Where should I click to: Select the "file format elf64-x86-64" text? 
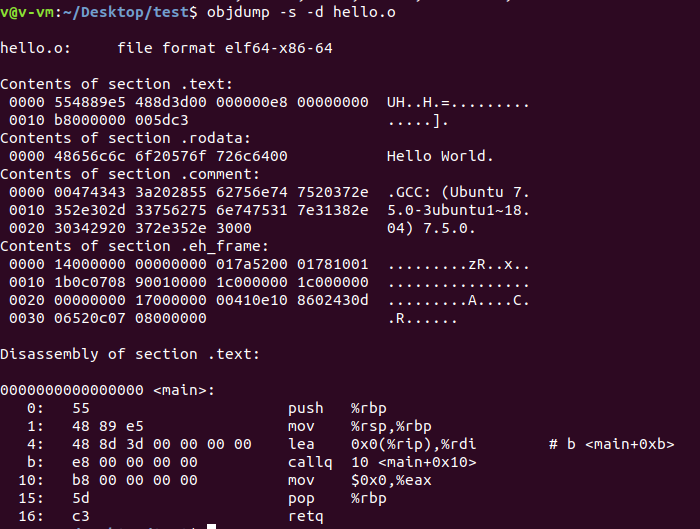tap(224, 48)
